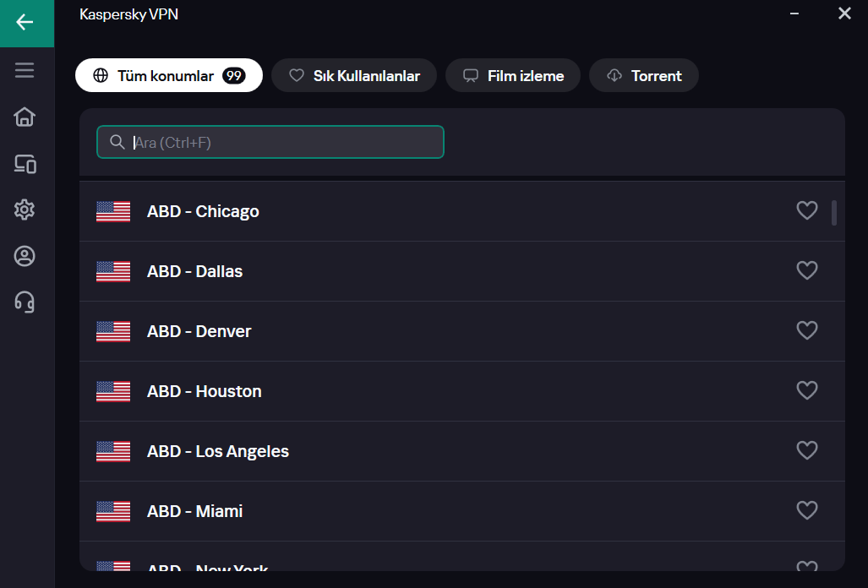The image size is (868, 588).
Task: Select the ABD - Denver location
Action: (x=199, y=331)
